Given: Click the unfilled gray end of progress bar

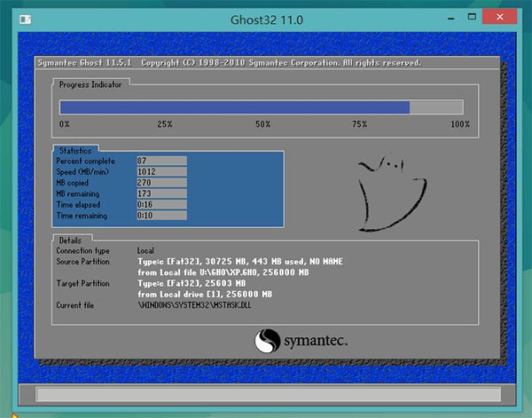Looking at the screenshot, I should [436, 107].
